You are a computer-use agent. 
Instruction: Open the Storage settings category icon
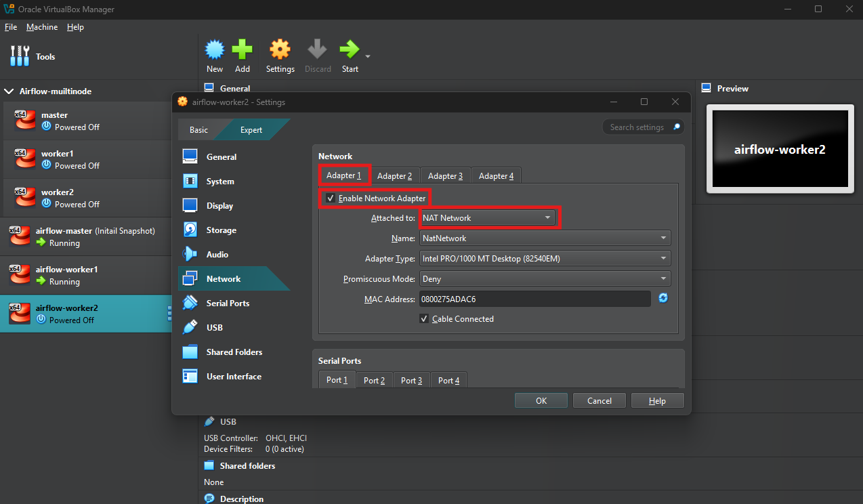(190, 230)
